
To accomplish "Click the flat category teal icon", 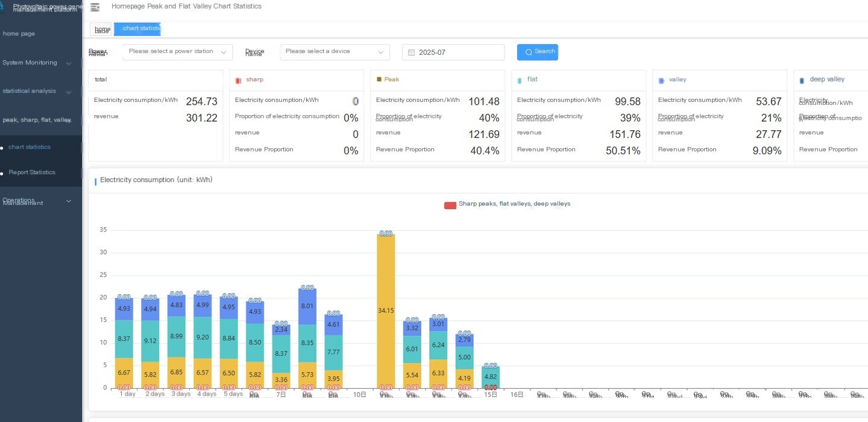I will 520,80.
